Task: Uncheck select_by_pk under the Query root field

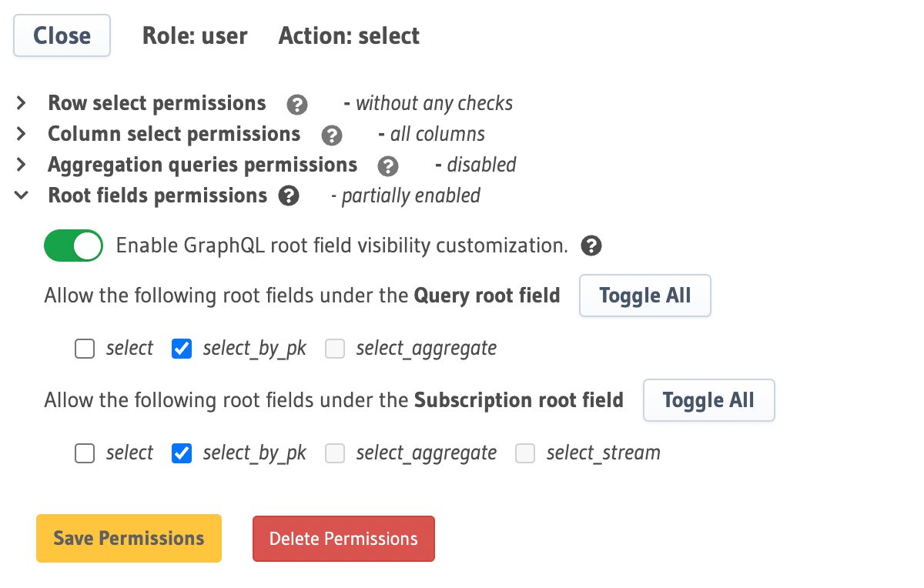Action: click(181, 349)
